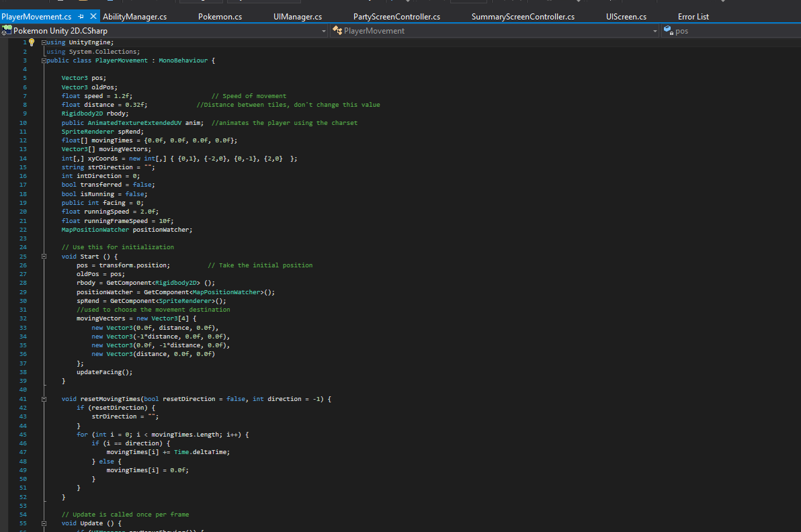Open the UIManager.cs tab
Screen dimensions: 801x532
coord(298,16)
